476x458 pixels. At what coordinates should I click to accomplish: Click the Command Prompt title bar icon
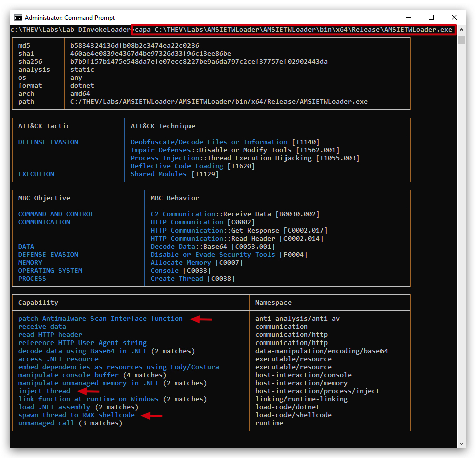coord(18,18)
